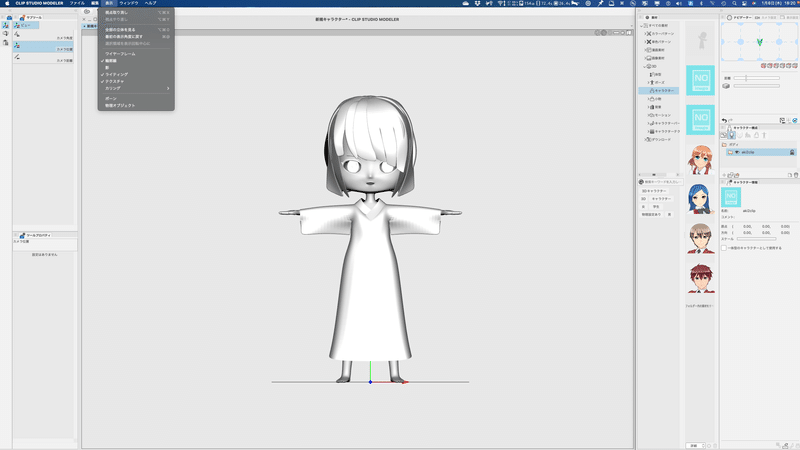The width and height of the screenshot is (800, 450).
Task: Open the Help (ヘルプ) menu
Action: tap(150, 3)
